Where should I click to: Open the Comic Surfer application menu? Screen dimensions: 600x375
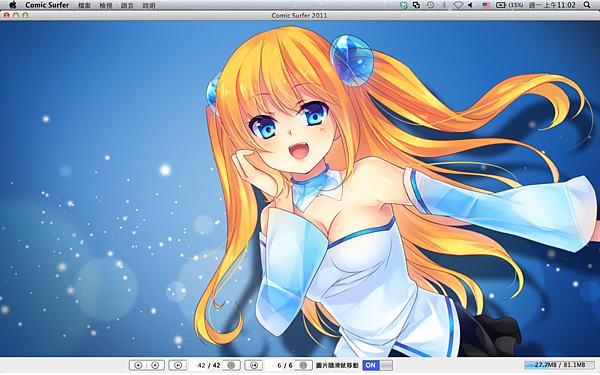point(47,5)
